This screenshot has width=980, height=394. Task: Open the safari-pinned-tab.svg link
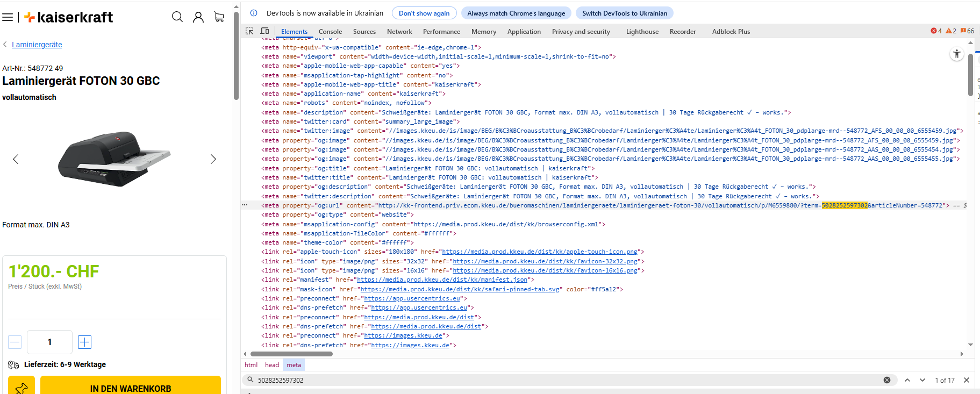(x=460, y=289)
